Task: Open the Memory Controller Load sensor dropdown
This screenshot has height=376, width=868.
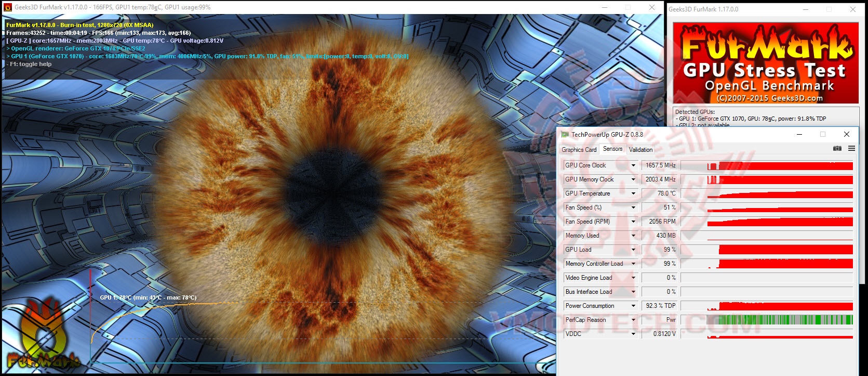Action: [x=633, y=264]
